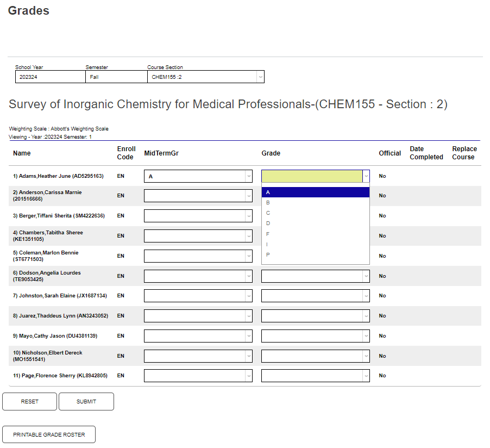Click the School Year field showing 202324
This screenshot has width=490, height=448.
tap(50, 76)
